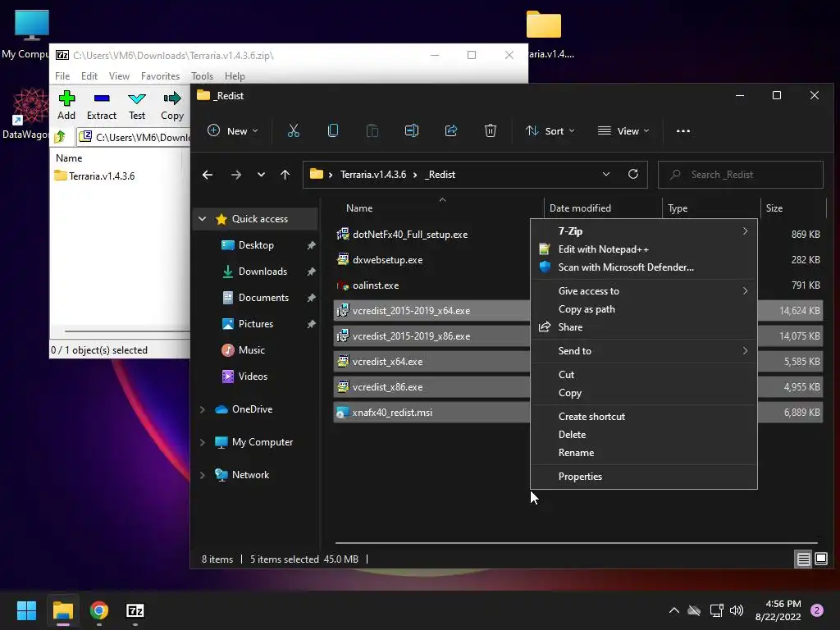Click the Extract button in 7-Zip
Image resolution: width=840 pixels, height=630 pixels.
pyautogui.click(x=101, y=105)
